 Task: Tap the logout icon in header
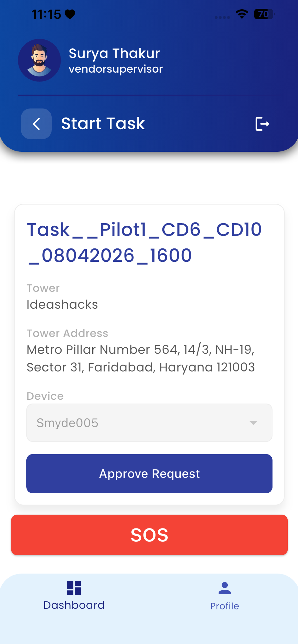[262, 124]
